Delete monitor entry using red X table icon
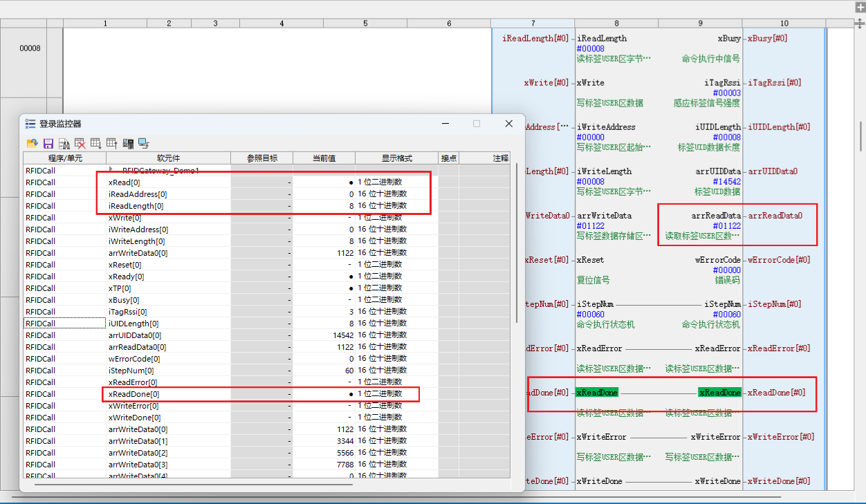866x504 pixels. coord(80,143)
